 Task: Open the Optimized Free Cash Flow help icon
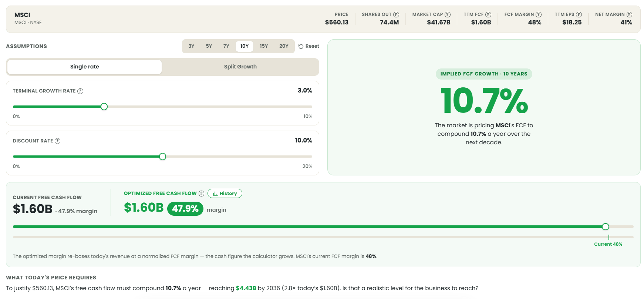pyautogui.click(x=202, y=194)
